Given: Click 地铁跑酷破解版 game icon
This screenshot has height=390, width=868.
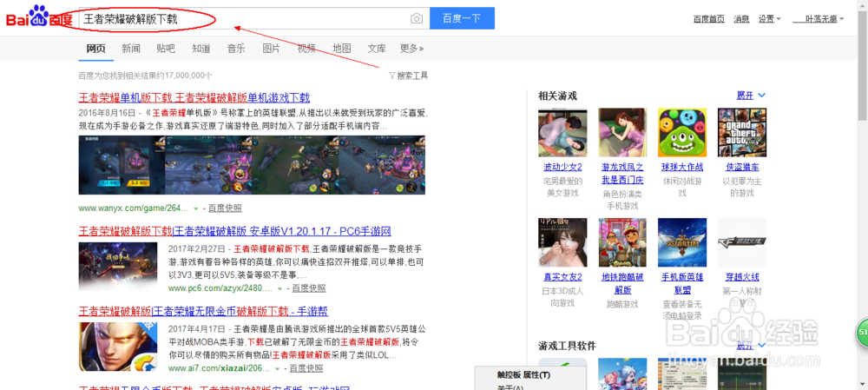Looking at the screenshot, I should (x=622, y=242).
